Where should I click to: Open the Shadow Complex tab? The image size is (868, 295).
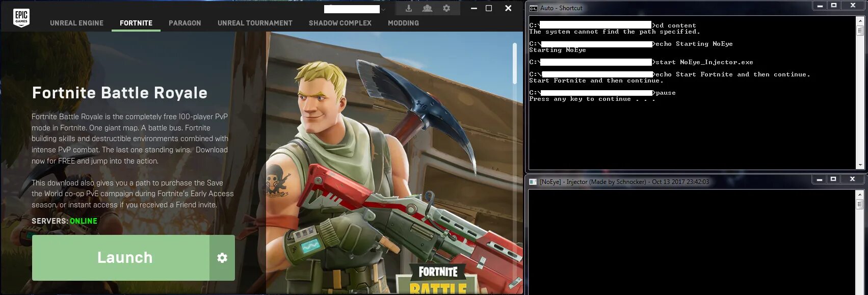(x=340, y=23)
